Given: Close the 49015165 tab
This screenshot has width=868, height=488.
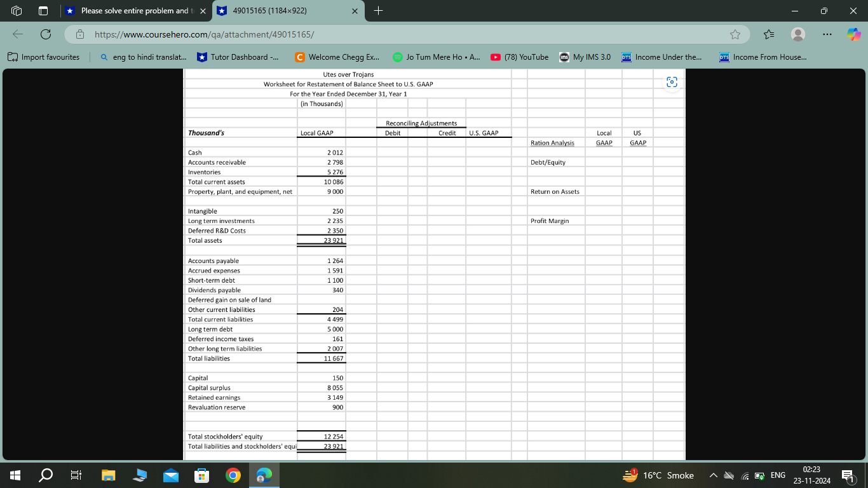Looking at the screenshot, I should (355, 11).
